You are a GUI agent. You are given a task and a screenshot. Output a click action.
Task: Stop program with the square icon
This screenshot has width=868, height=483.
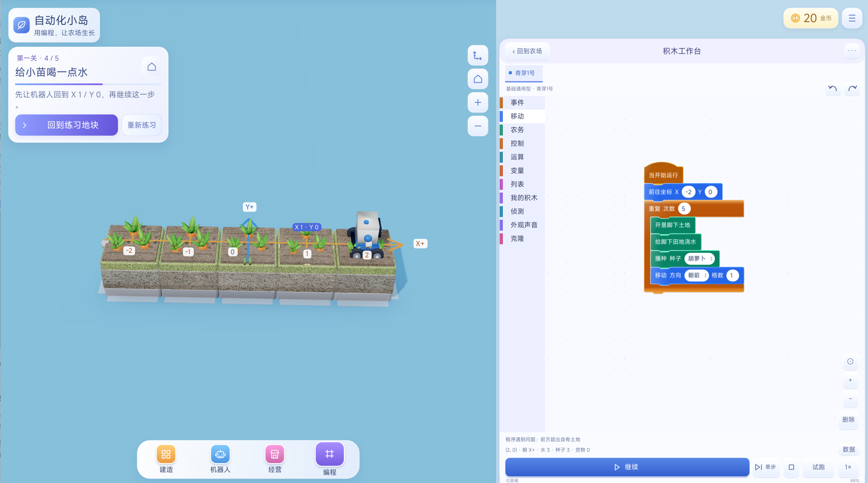pos(791,467)
